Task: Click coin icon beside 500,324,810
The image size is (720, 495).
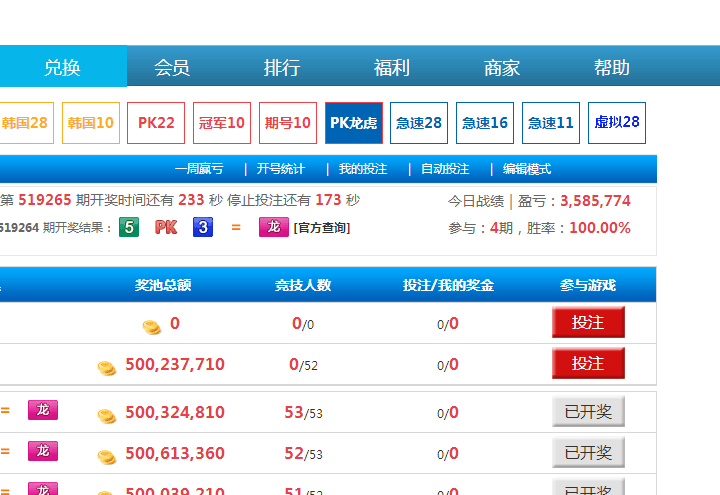Action: (x=107, y=416)
